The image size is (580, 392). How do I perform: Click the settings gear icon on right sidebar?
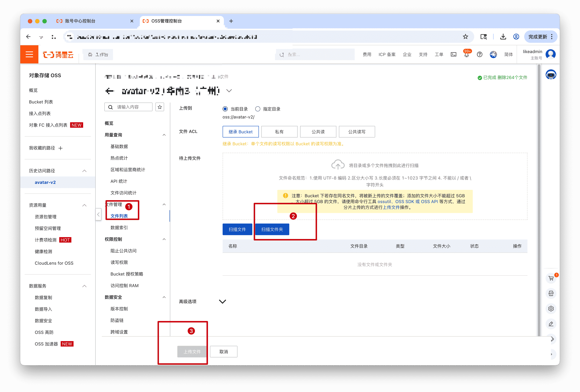(551, 309)
